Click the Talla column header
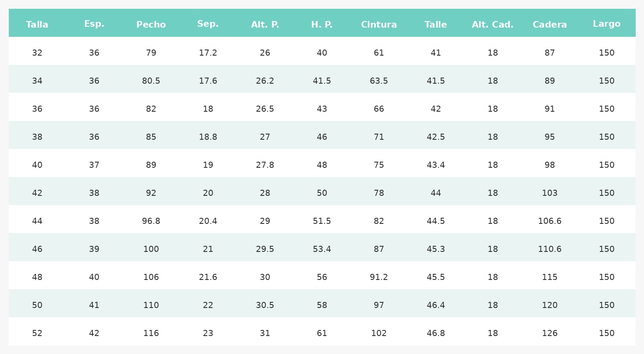644x354 pixels. click(x=37, y=25)
